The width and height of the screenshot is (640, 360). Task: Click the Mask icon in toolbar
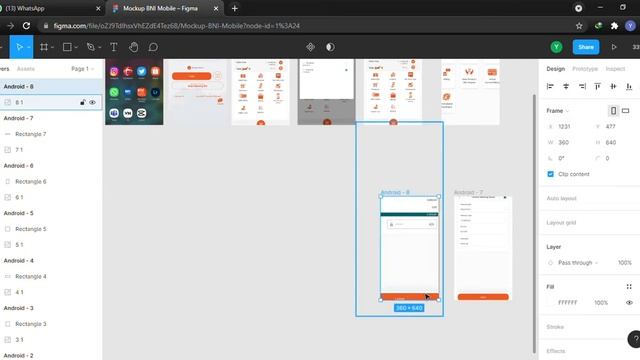point(330,47)
